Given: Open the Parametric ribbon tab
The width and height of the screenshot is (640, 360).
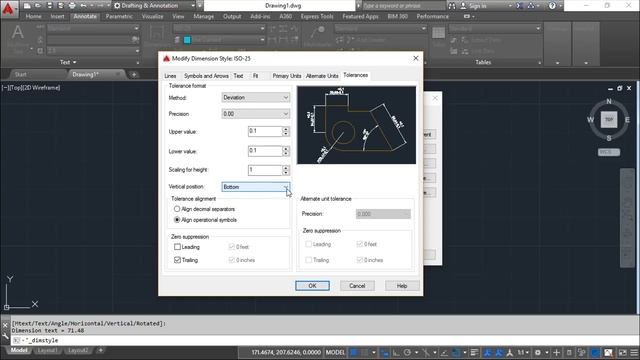Looking at the screenshot, I should click(119, 16).
